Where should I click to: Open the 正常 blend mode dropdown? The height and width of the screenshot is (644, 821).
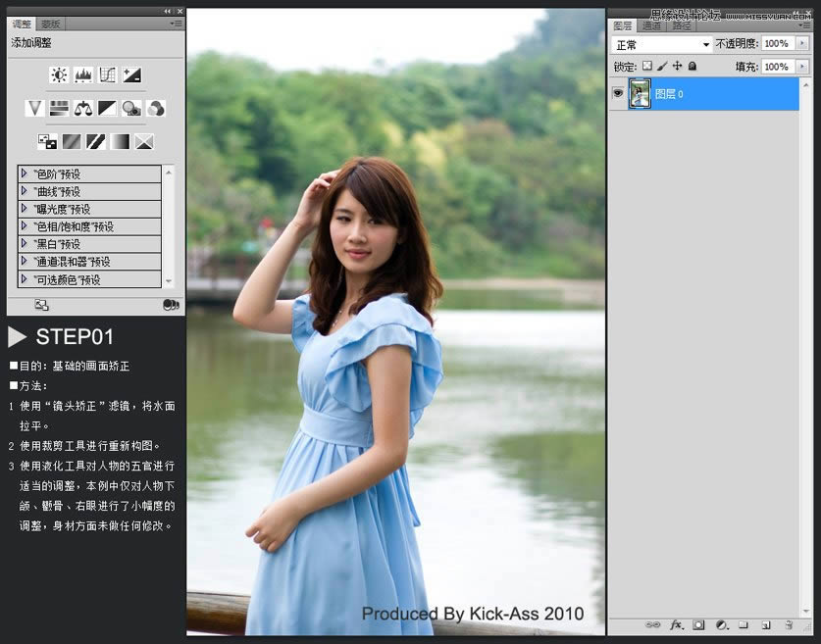[660, 43]
